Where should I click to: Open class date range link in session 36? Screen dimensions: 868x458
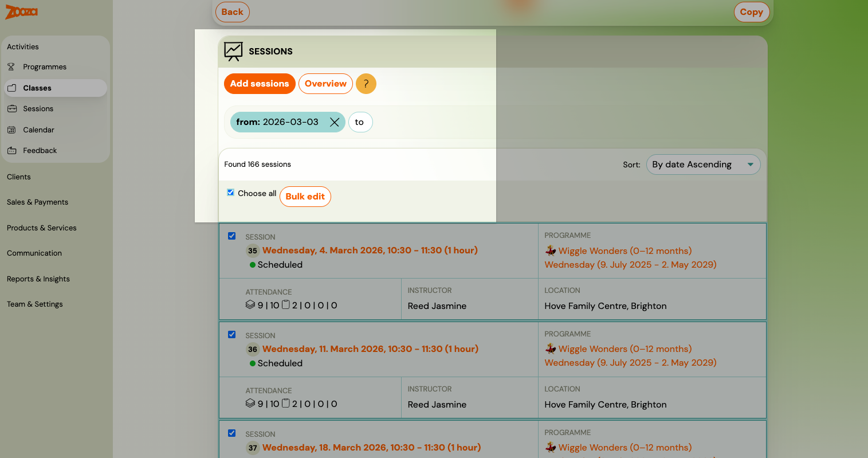[x=631, y=363]
